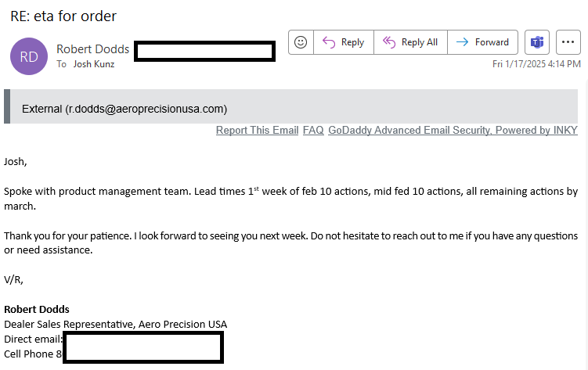
Task: Open the FAQ link
Action: (x=313, y=130)
